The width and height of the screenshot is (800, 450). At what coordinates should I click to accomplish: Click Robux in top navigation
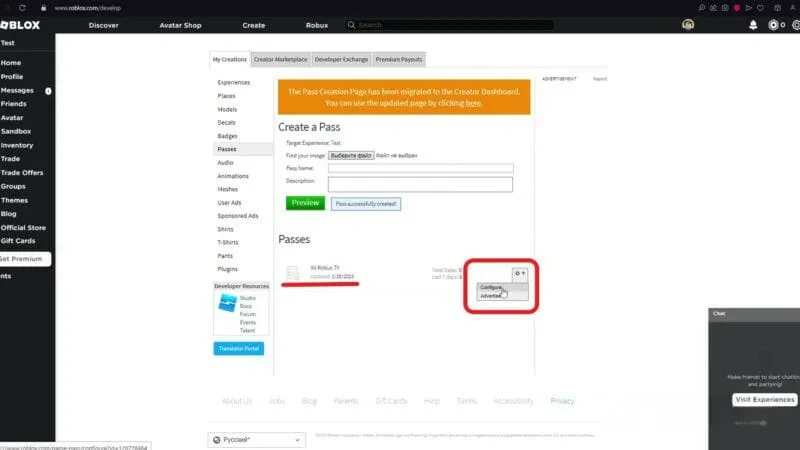click(317, 25)
